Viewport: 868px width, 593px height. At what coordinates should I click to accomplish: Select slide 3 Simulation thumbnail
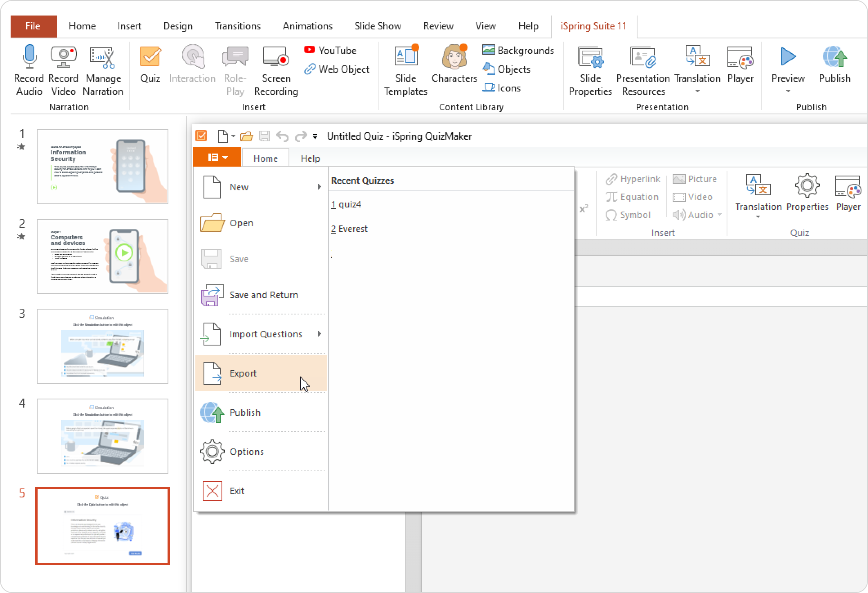[x=102, y=346]
